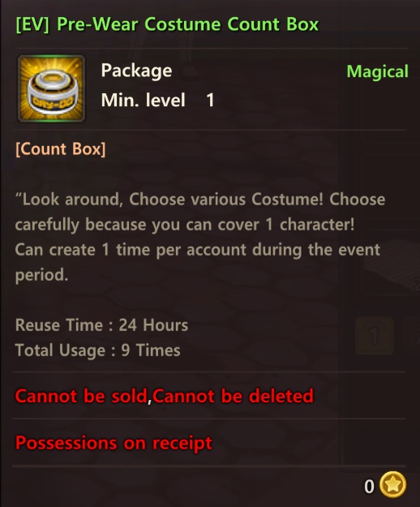Click the Total Usage 9 Times line

pos(97,350)
